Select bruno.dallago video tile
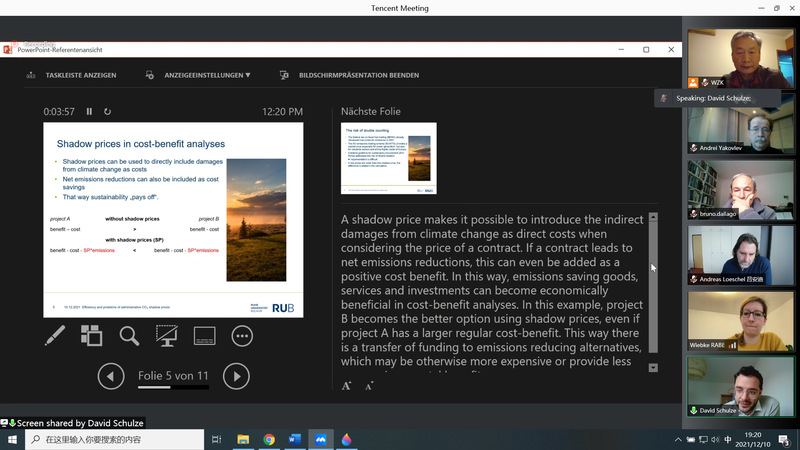Viewport: 800px width, 450px height. tap(741, 190)
